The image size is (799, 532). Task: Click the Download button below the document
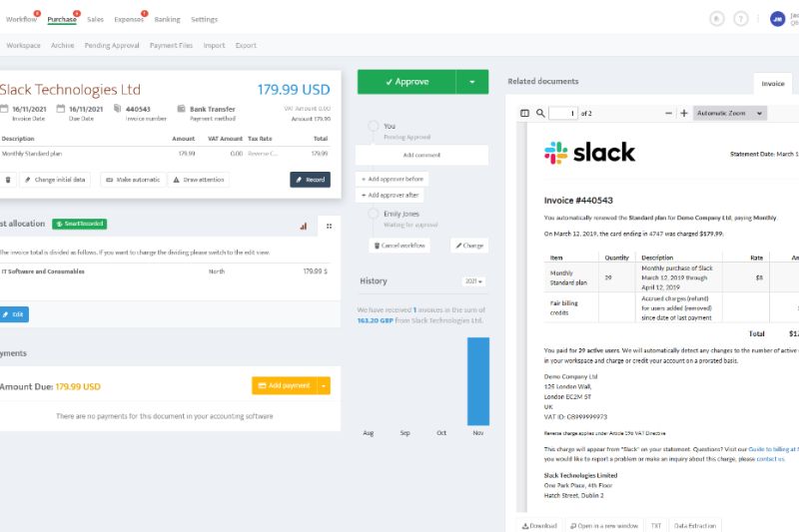click(539, 526)
